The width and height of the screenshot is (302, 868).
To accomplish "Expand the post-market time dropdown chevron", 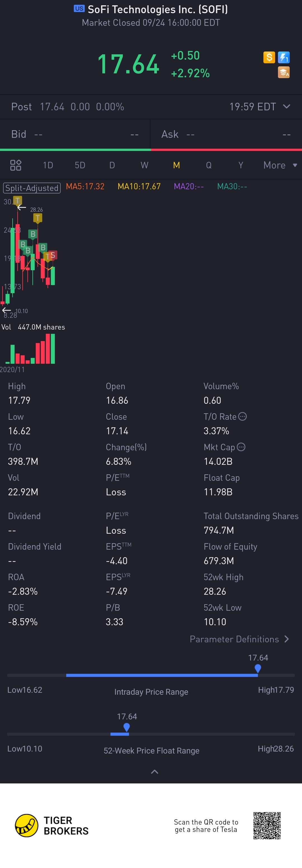I will [x=287, y=106].
